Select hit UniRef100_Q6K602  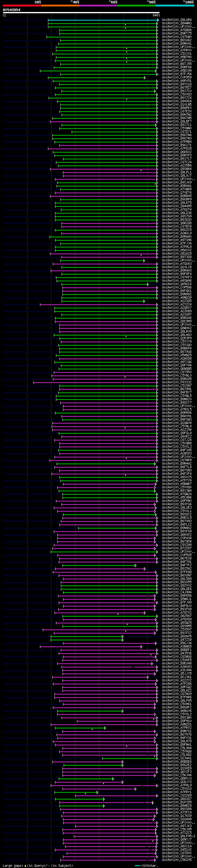pos(176,152)
